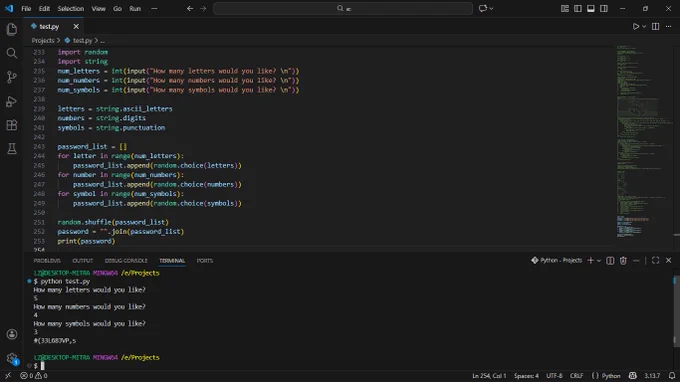Open the View menu

(98, 9)
